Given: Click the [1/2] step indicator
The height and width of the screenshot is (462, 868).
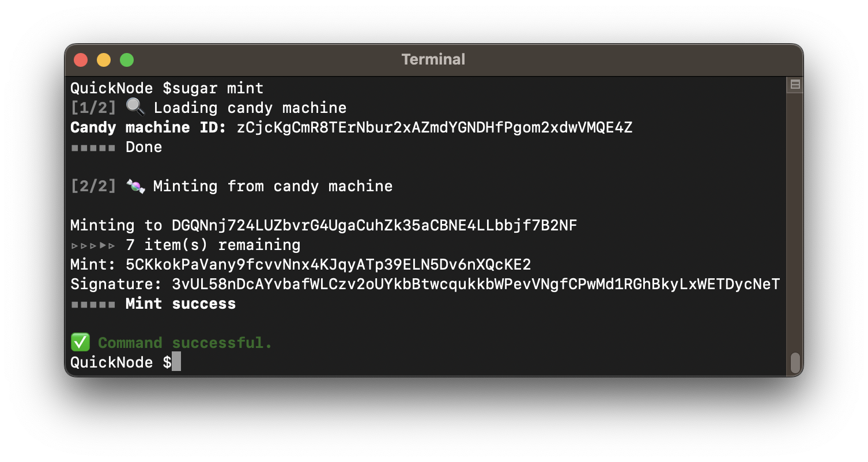Looking at the screenshot, I should tap(93, 108).
